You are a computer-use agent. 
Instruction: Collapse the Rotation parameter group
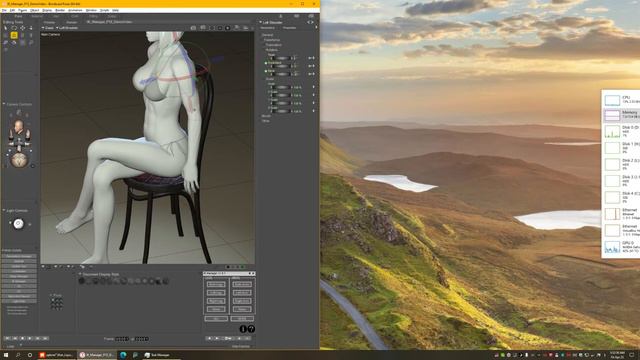tap(272, 50)
